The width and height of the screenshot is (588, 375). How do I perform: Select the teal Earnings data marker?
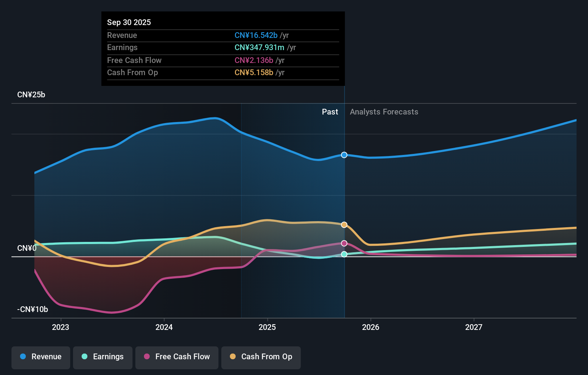click(344, 254)
